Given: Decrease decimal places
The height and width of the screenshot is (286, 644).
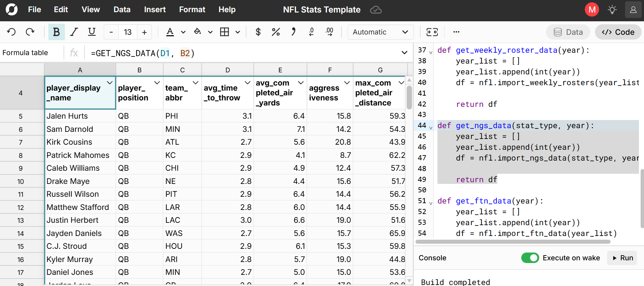Looking at the screenshot, I should coord(311,32).
